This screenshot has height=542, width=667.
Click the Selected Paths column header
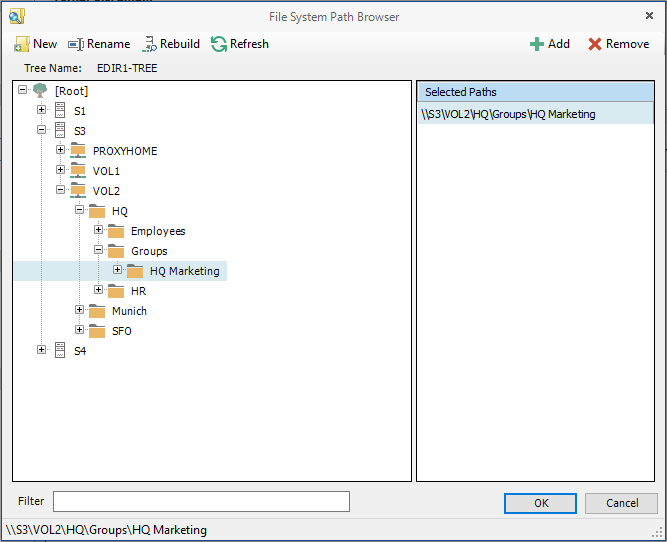pyautogui.click(x=535, y=92)
